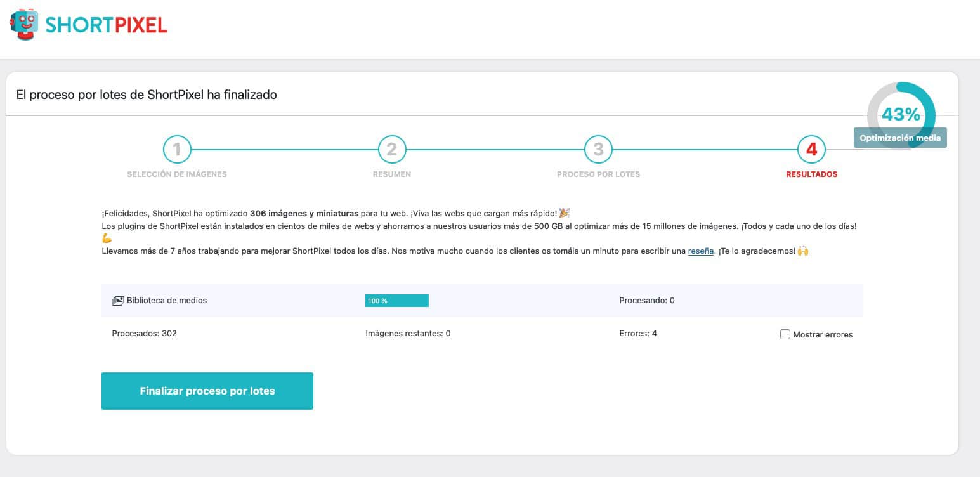The image size is (980, 477).
Task: Click the 'RESULTADOS' step label
Action: (x=811, y=174)
